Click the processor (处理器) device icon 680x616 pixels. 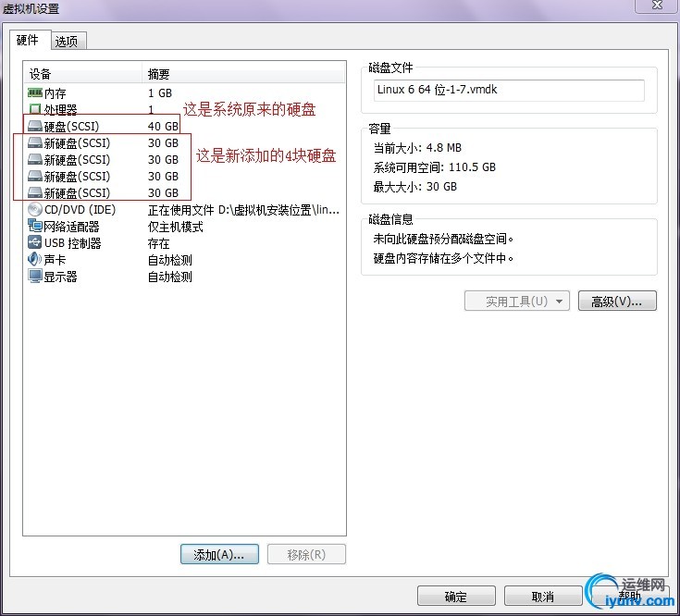coord(35,109)
